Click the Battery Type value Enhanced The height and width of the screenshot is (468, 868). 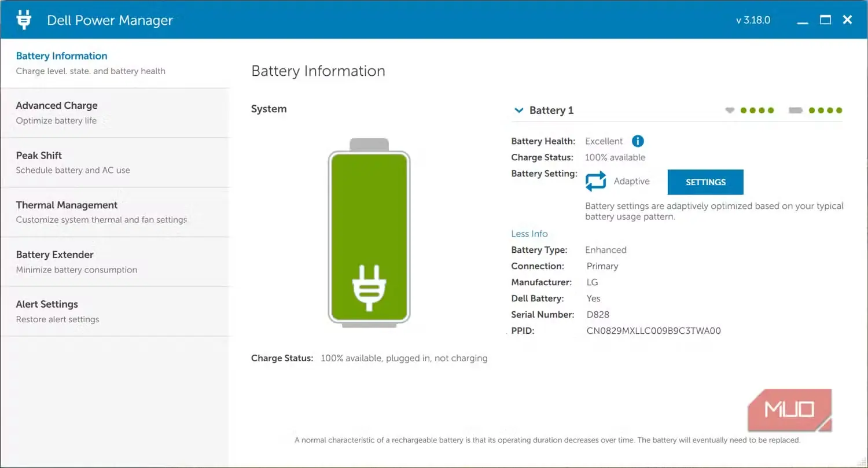(606, 250)
